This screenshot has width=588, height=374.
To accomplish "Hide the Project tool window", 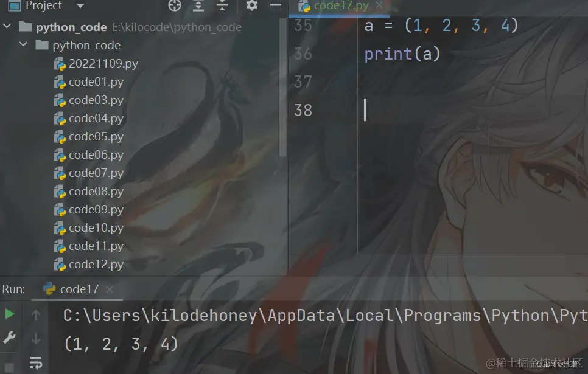I will click(x=276, y=5).
